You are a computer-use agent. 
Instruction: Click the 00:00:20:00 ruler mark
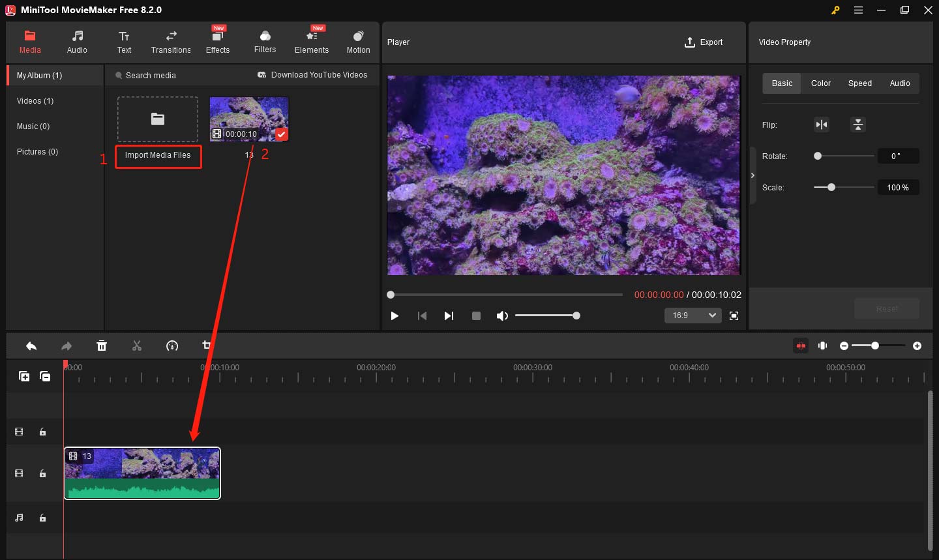pos(376,368)
